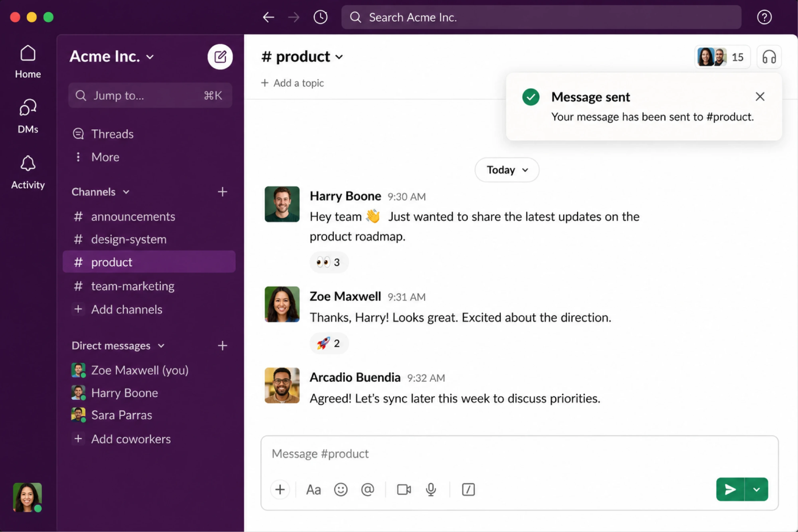Viewport: 798px width, 532px height.
Task: Open the # product channel details dropdown
Action: [302, 57]
